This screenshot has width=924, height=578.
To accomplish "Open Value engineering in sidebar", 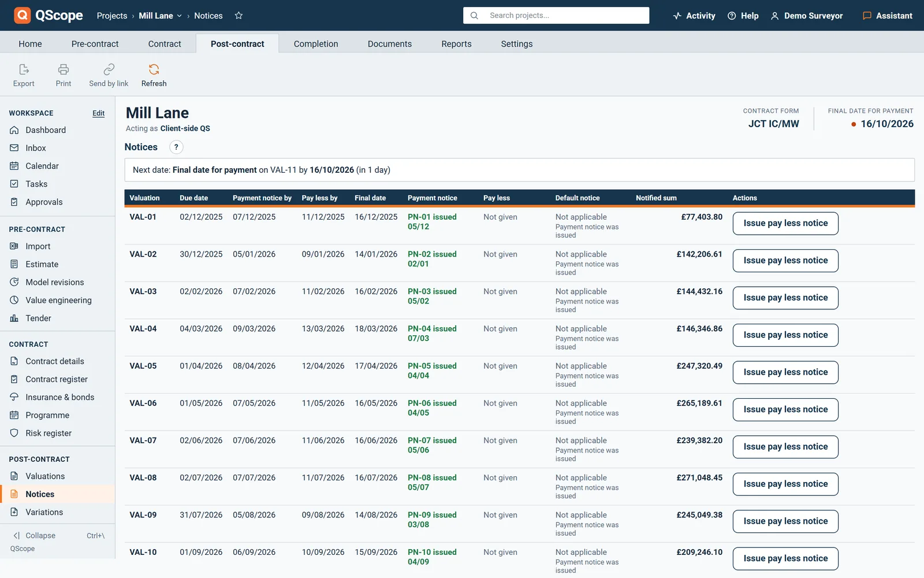I will 57,300.
